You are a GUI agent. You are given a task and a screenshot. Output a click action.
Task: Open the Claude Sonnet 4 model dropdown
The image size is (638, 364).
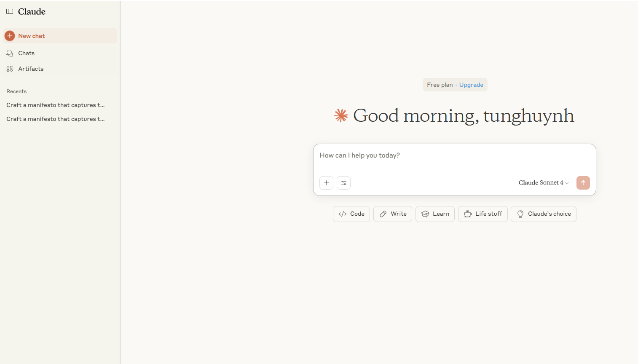[544, 182]
